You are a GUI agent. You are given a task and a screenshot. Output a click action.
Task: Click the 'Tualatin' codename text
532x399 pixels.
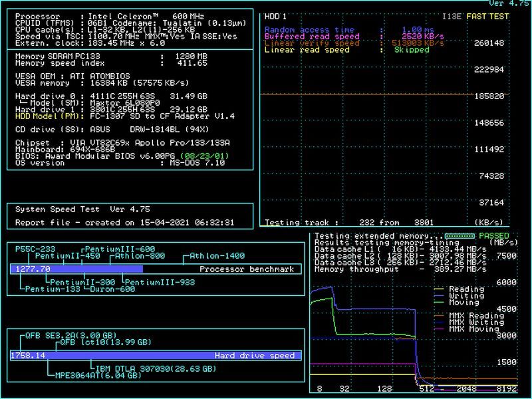click(182, 23)
